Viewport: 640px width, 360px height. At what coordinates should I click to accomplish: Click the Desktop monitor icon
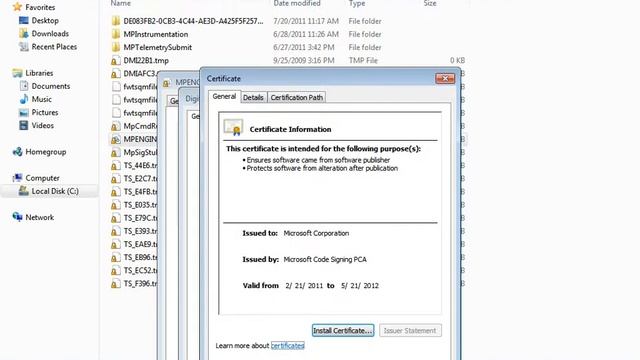[24, 20]
